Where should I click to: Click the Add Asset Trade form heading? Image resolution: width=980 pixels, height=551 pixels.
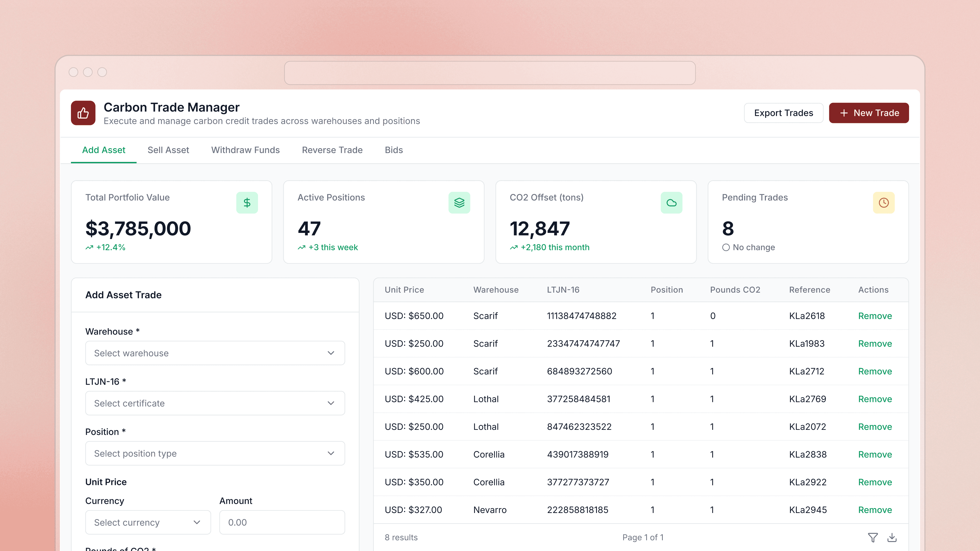[123, 295]
